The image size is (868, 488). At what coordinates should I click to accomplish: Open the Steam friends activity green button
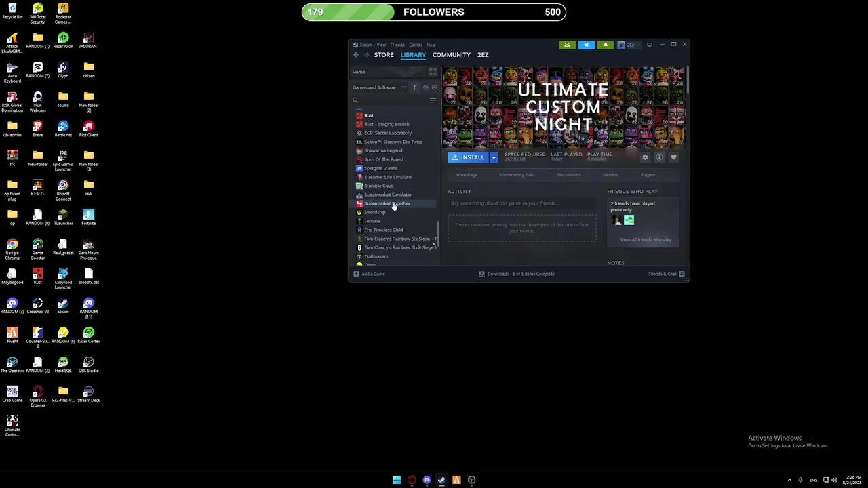[x=567, y=45]
